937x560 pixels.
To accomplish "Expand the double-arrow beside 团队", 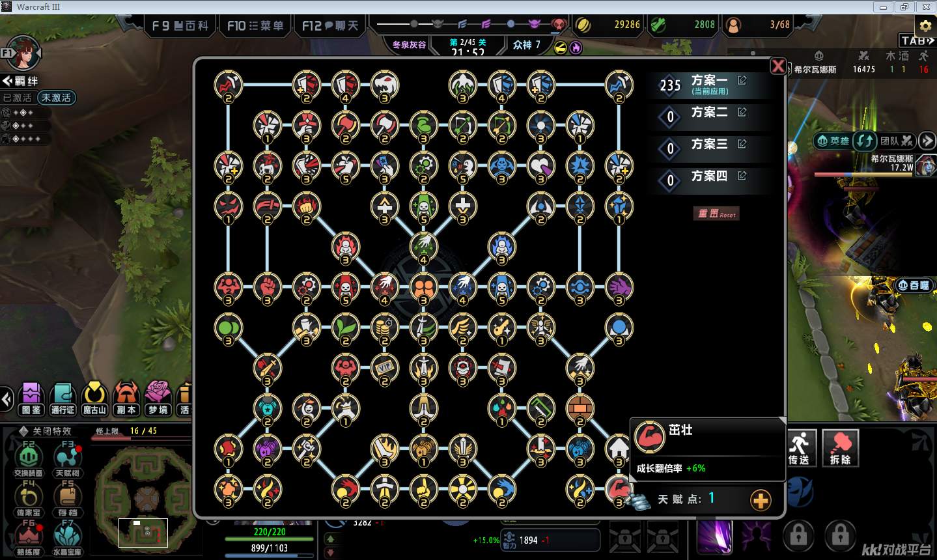I will tap(927, 141).
